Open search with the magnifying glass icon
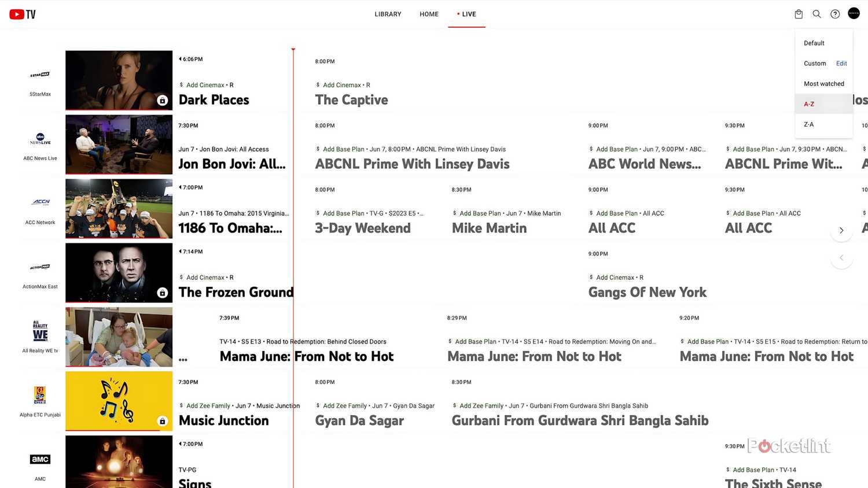 (x=816, y=14)
